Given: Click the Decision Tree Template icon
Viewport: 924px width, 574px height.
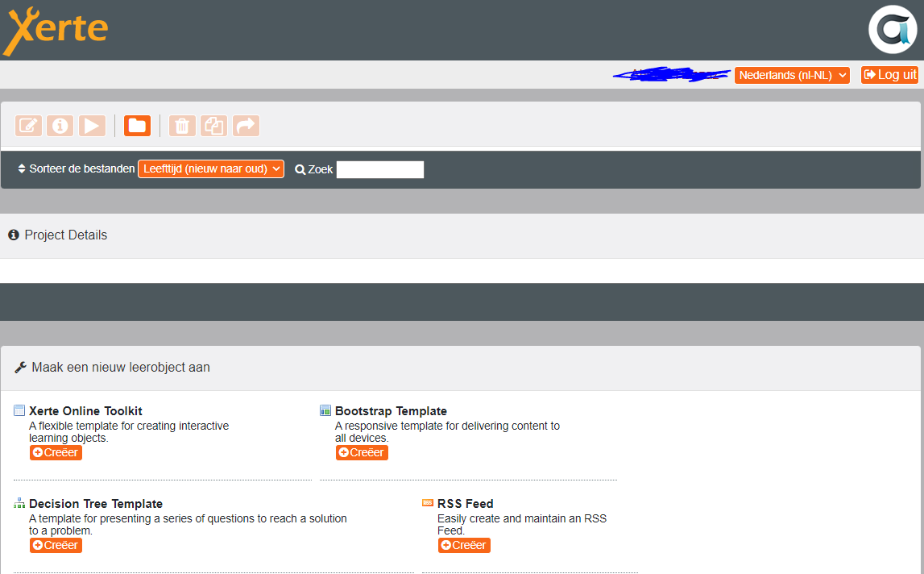Looking at the screenshot, I should pos(19,503).
